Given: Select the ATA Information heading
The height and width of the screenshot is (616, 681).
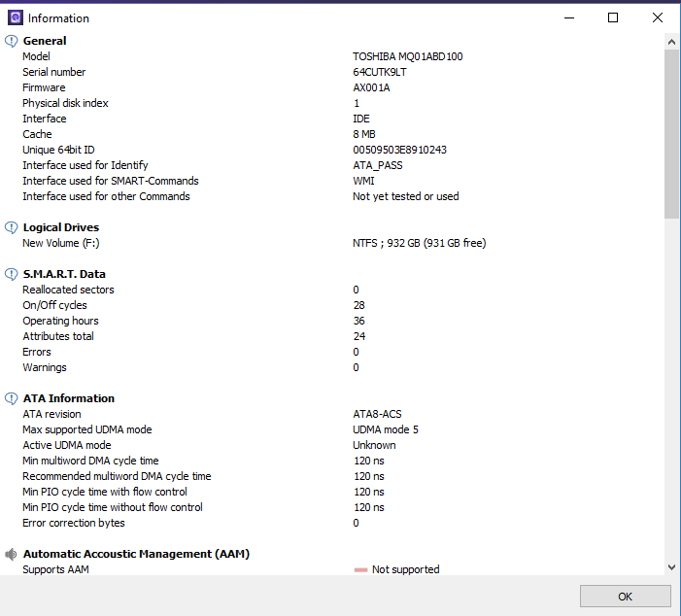Looking at the screenshot, I should coord(69,398).
